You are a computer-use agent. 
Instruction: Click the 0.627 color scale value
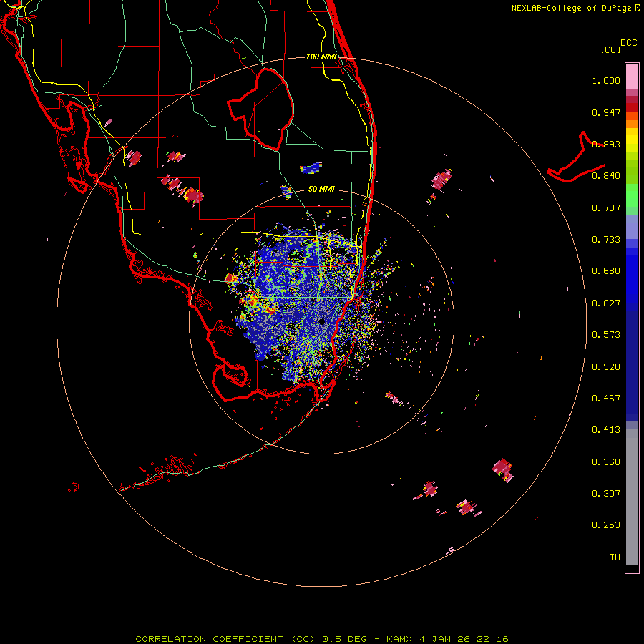click(x=606, y=303)
